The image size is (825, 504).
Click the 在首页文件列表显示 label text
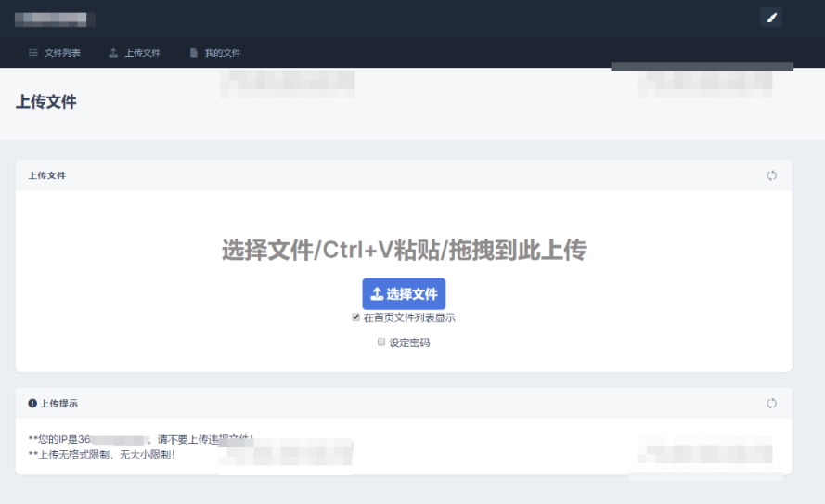coord(409,317)
